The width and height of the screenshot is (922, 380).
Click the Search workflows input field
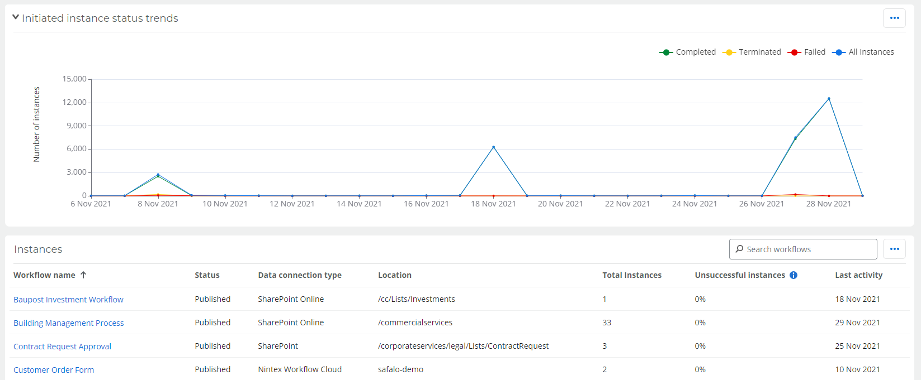click(x=803, y=249)
